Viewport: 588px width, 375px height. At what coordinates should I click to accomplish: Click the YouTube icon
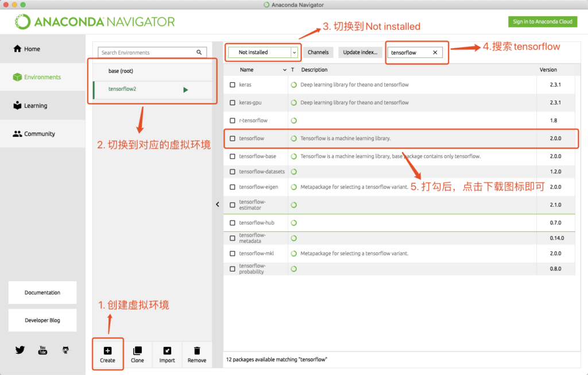[42, 350]
